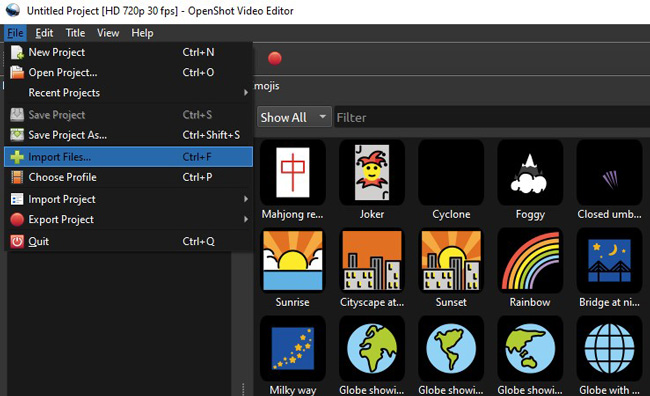Screen dimensions: 650x396
Task: Click the red Quit power icon
Action: click(17, 241)
